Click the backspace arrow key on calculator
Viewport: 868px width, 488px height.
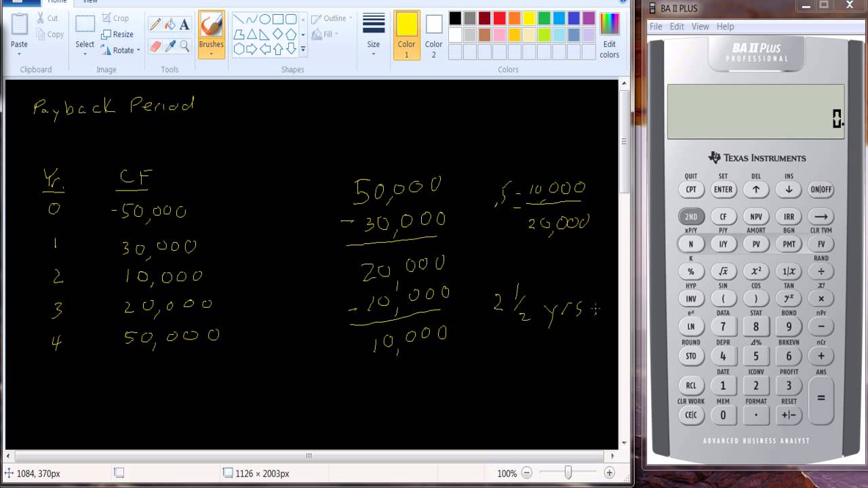[x=821, y=217]
